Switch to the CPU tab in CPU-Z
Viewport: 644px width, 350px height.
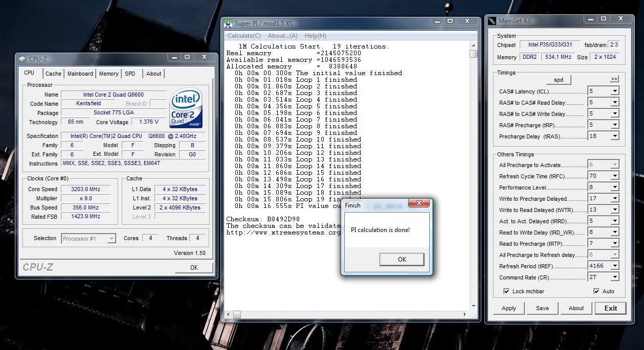pyautogui.click(x=29, y=73)
